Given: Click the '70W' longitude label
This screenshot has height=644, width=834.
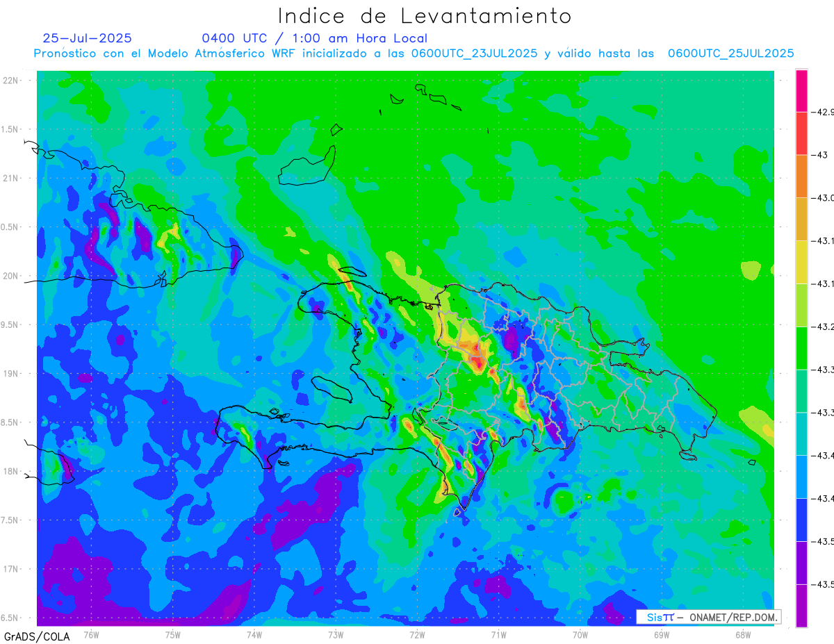Looking at the screenshot, I should click(x=580, y=634).
